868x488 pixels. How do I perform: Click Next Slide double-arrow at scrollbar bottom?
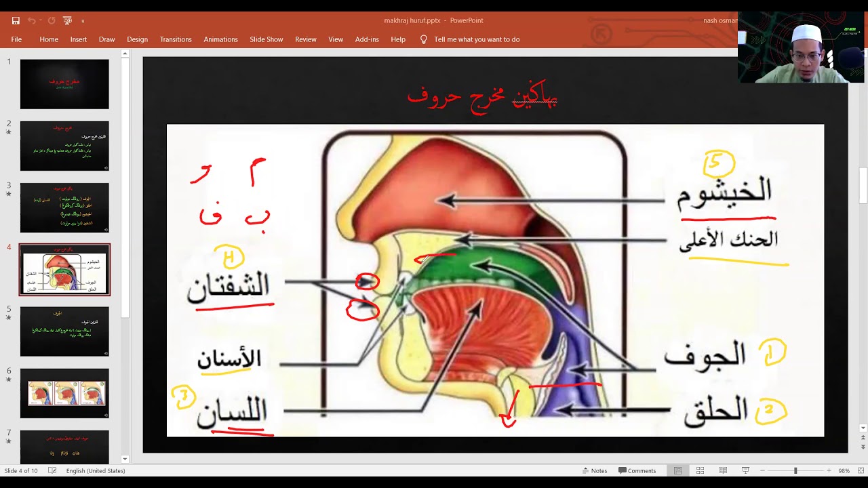[863, 447]
